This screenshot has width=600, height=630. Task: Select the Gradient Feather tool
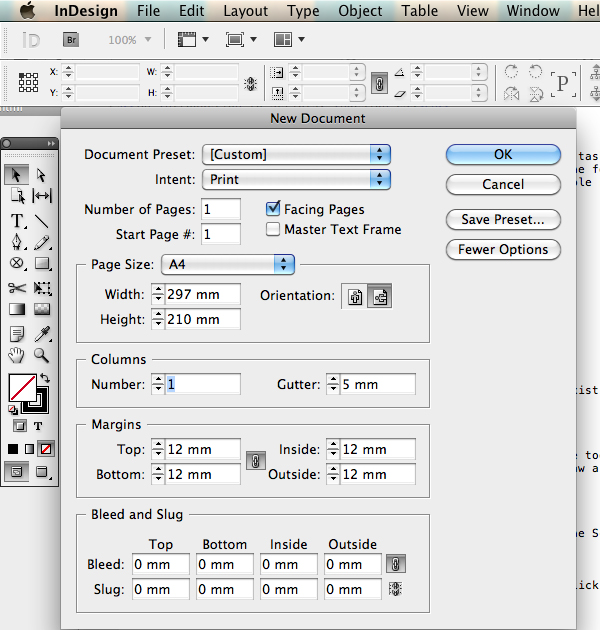pos(42,309)
